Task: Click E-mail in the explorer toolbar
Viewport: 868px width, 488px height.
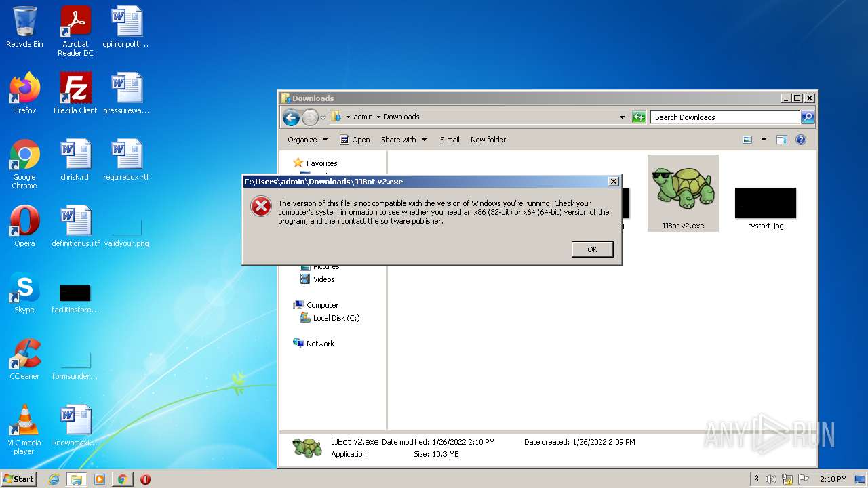Action: [450, 140]
